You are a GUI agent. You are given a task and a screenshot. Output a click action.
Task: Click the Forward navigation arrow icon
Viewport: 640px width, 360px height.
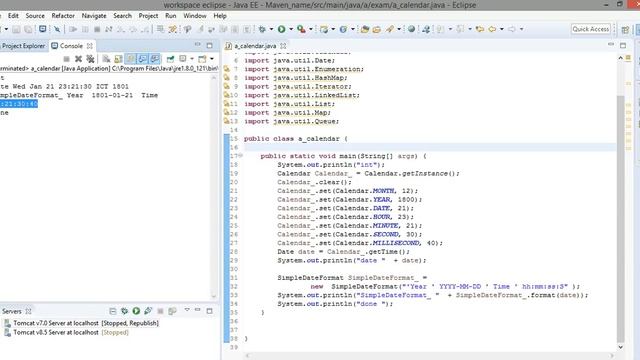pos(512,29)
